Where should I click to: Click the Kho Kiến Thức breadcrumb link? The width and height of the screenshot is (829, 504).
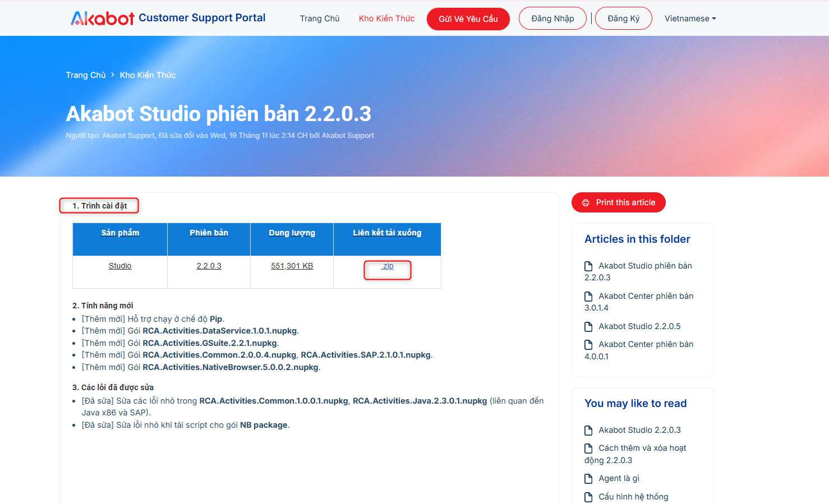click(x=148, y=75)
